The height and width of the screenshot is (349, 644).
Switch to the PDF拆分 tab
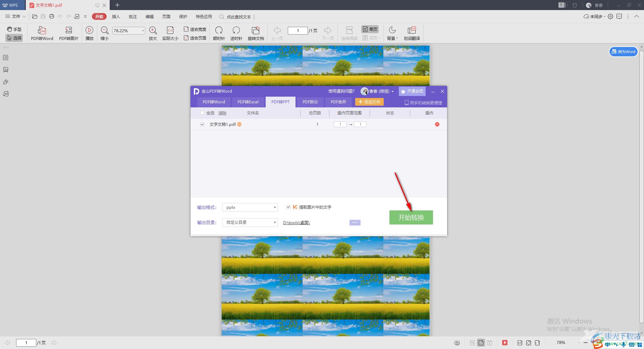(310, 102)
